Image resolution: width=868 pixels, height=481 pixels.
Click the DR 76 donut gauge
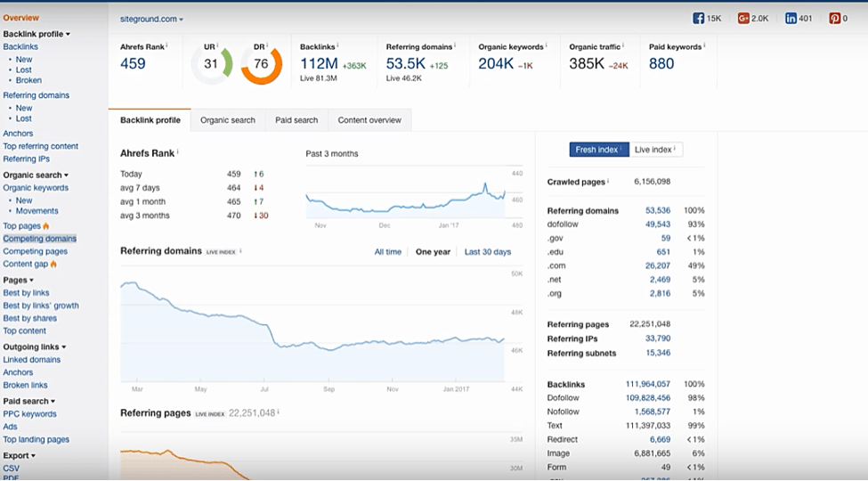261,64
